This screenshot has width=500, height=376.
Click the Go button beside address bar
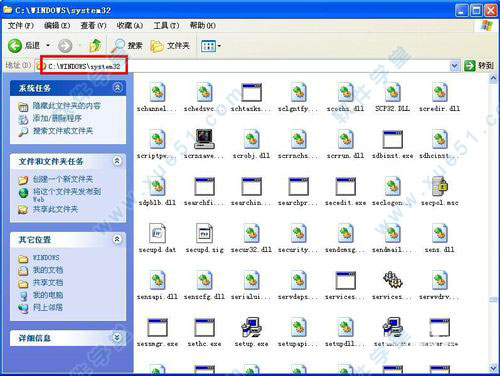(479, 66)
